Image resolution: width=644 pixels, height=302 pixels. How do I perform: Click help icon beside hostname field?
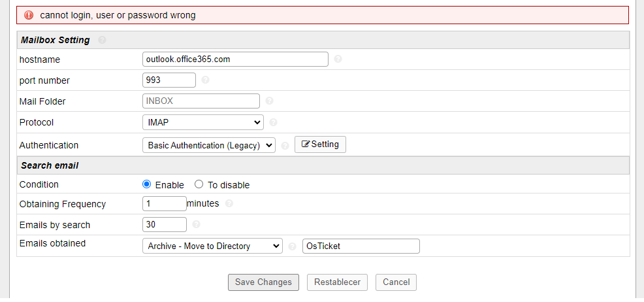coord(338,59)
